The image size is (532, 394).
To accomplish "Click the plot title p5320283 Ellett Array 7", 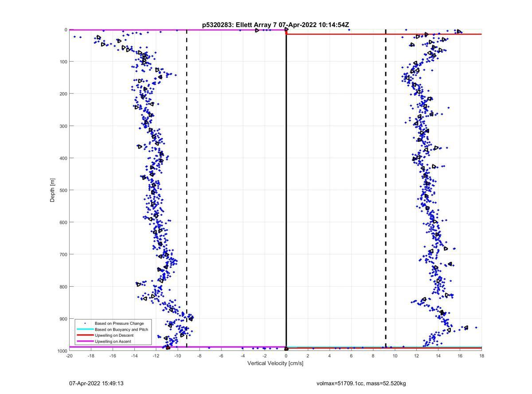I will point(275,25).
